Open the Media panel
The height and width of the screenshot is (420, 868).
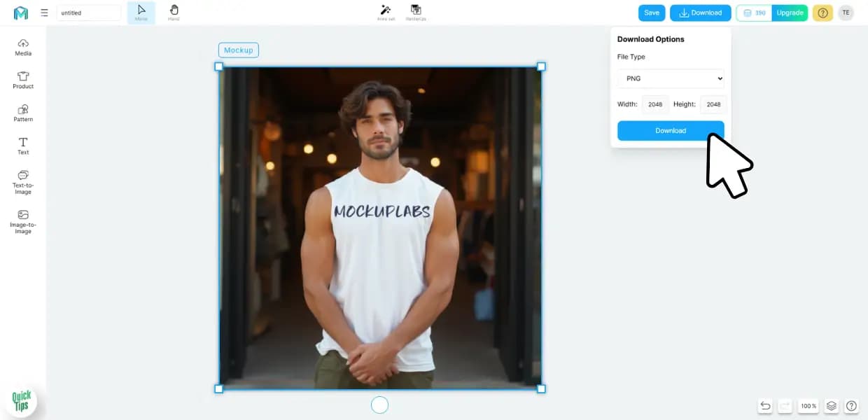23,47
